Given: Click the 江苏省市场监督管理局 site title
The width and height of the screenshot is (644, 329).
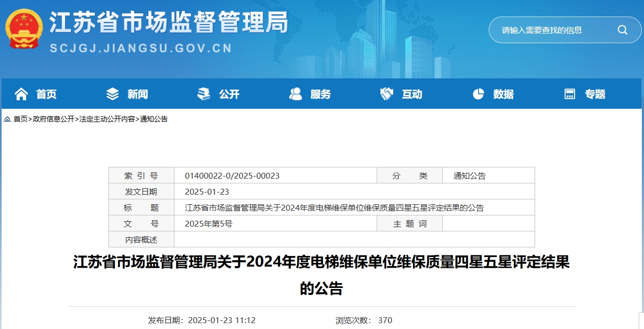Looking at the screenshot, I should [x=169, y=23].
